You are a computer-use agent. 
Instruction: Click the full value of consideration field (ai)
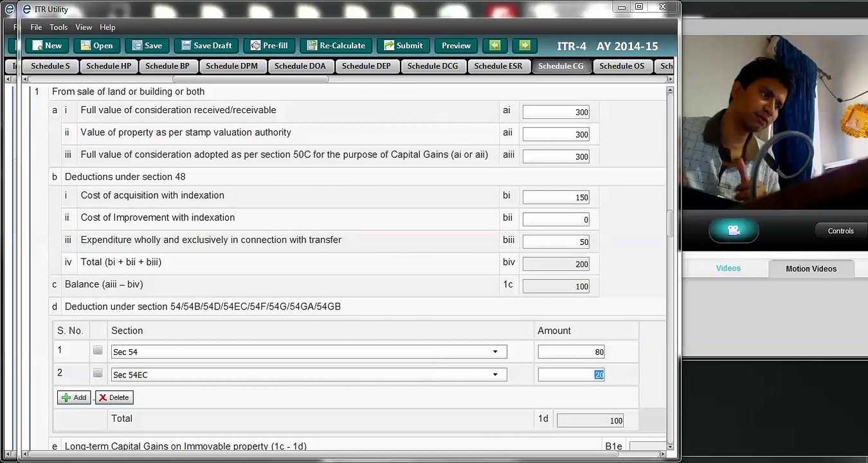(556, 112)
